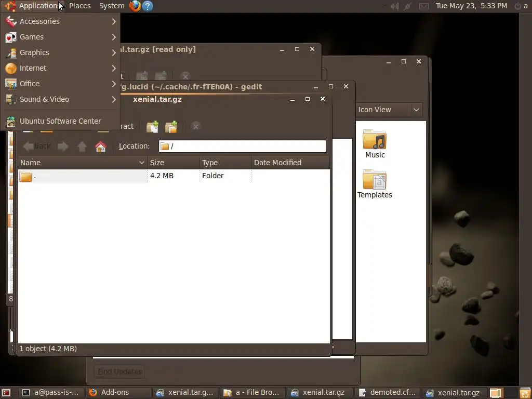
Task: Open the Places menu
Action: [x=79, y=6]
